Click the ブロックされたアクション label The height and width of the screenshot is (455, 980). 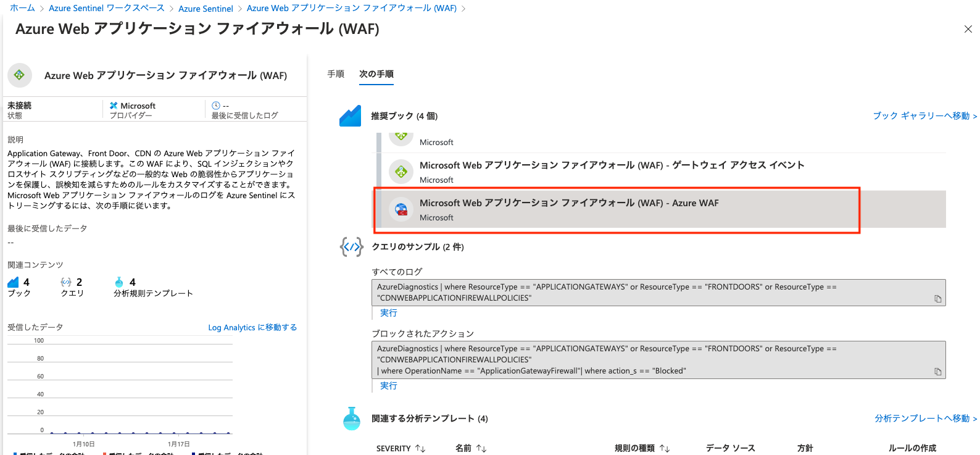click(423, 333)
